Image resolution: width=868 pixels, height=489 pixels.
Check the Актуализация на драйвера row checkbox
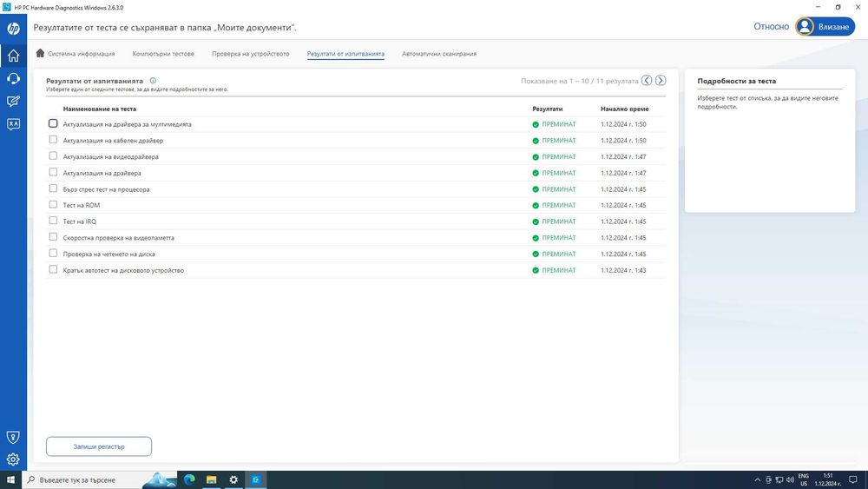point(53,172)
